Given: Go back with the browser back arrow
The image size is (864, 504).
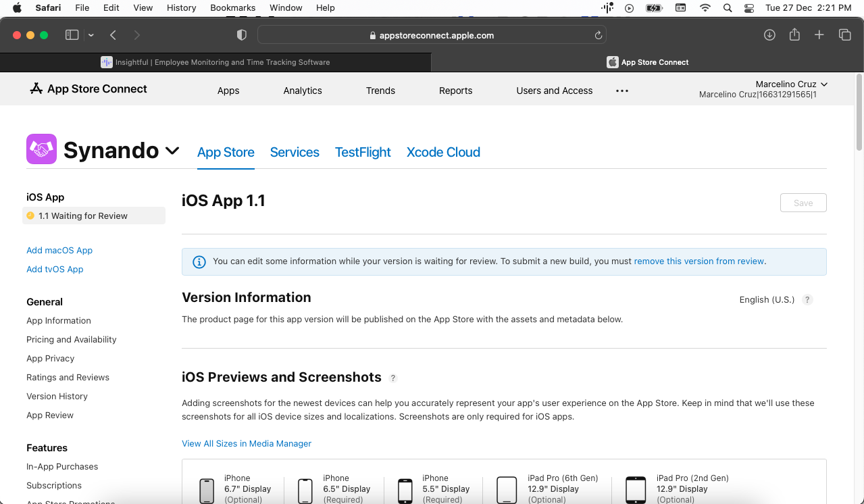Looking at the screenshot, I should 113,35.
